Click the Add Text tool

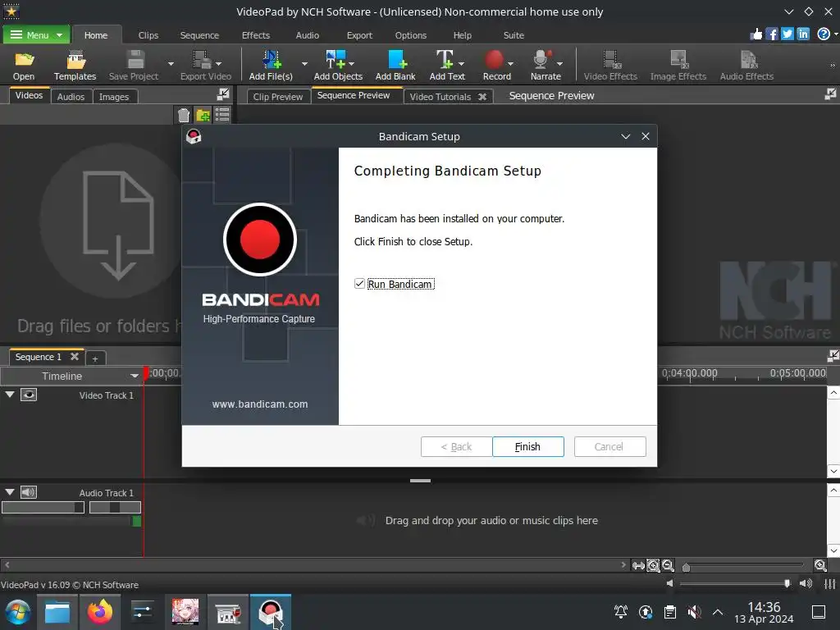tap(447, 66)
